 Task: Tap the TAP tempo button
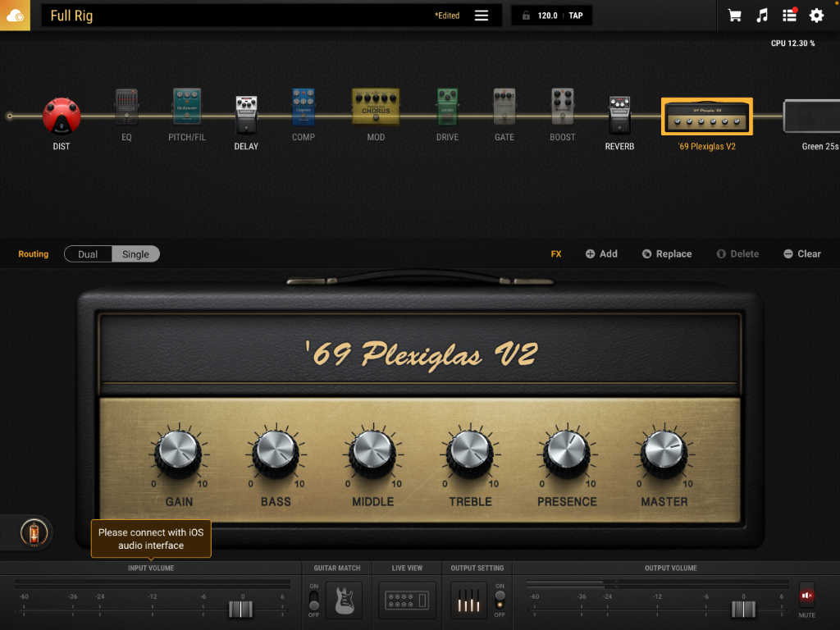pos(576,16)
